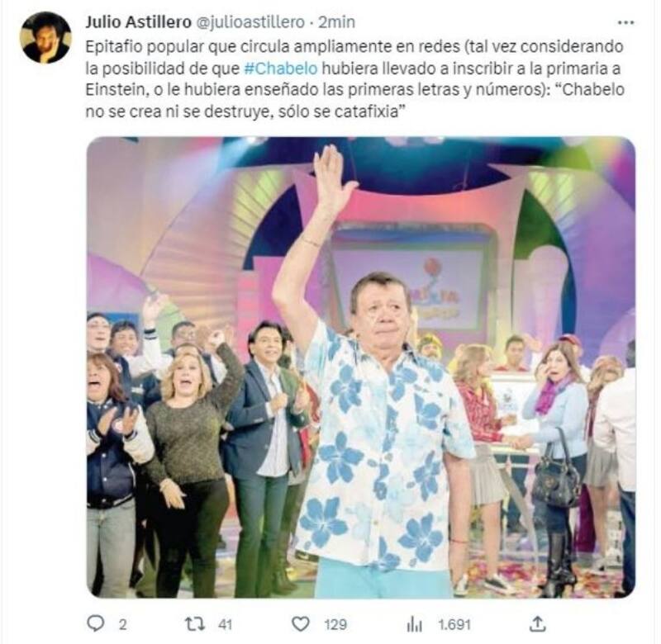Click the Julio Astillero display name
Viewport: 661px width, 644px height.
[138, 22]
